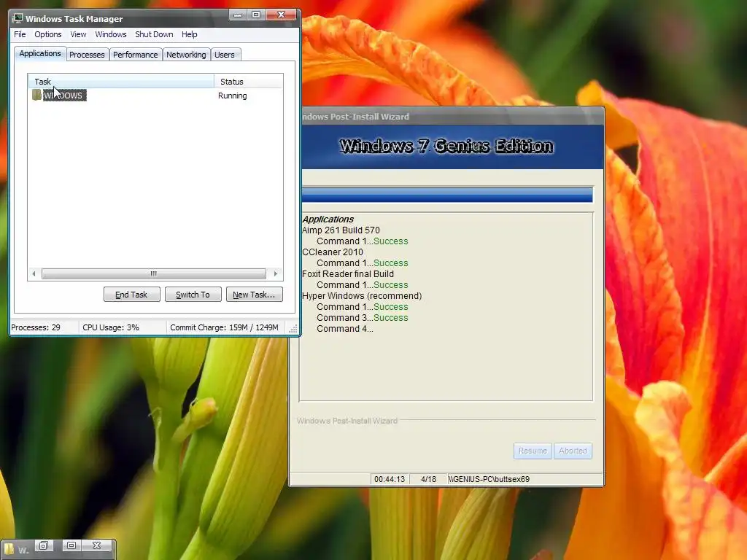Click the End Task button
This screenshot has width=747, height=560.
pos(131,295)
